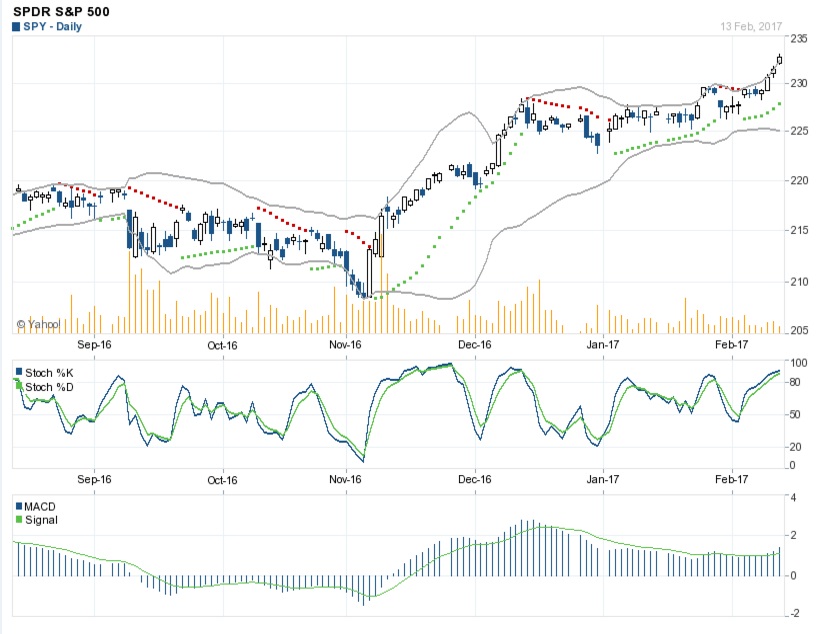Click 'Sep-16' under the price chart

pyautogui.click(x=94, y=345)
